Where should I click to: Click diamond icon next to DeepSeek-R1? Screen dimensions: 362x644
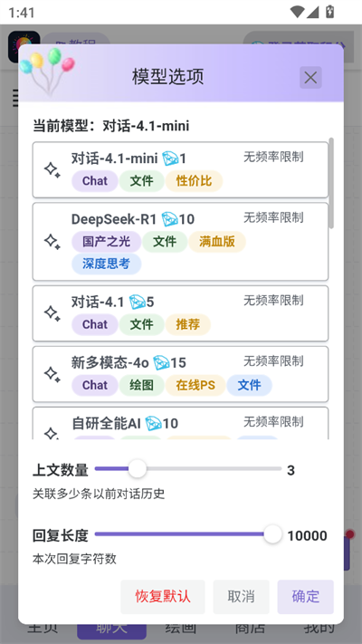(x=169, y=219)
